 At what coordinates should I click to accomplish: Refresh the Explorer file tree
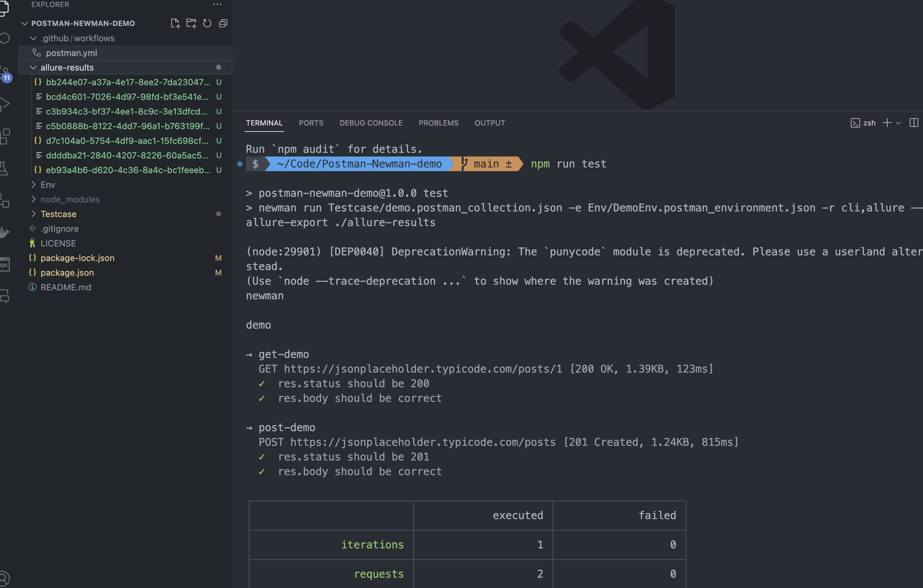click(207, 23)
